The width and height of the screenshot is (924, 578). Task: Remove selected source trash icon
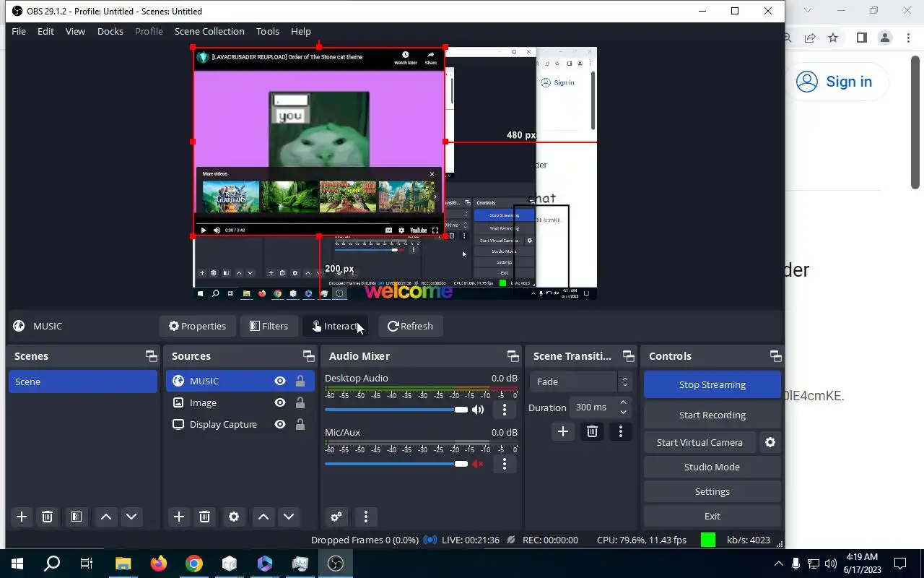[205, 517]
